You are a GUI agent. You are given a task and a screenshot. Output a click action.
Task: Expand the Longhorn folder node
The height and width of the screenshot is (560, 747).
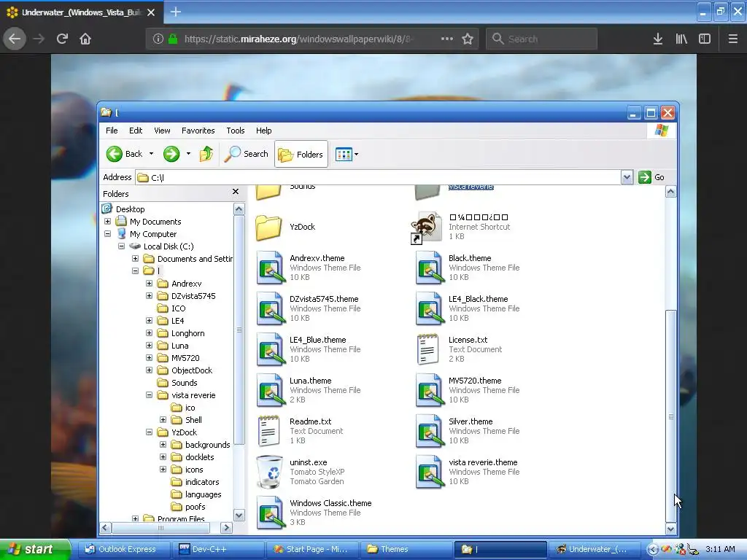click(x=149, y=332)
